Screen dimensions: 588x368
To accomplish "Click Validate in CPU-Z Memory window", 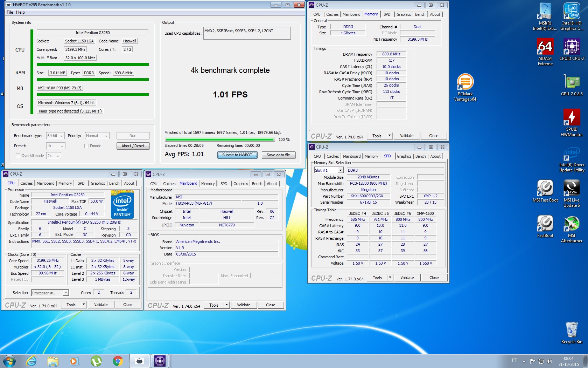I will coord(407,136).
